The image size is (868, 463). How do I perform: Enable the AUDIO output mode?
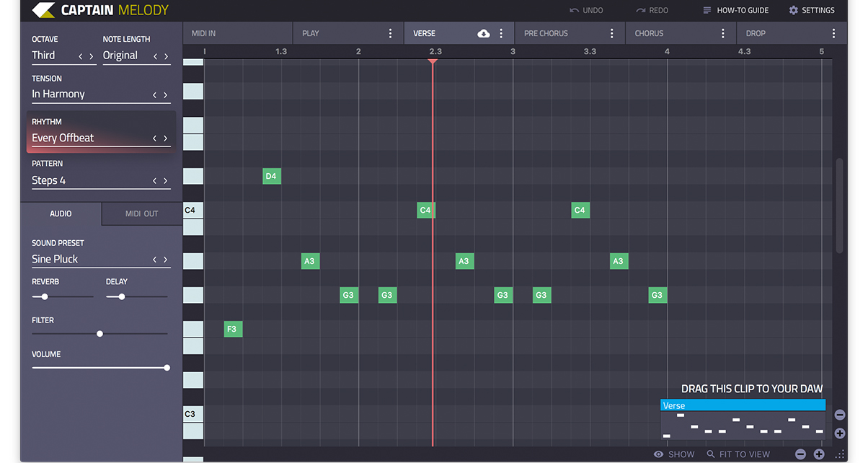coord(61,213)
